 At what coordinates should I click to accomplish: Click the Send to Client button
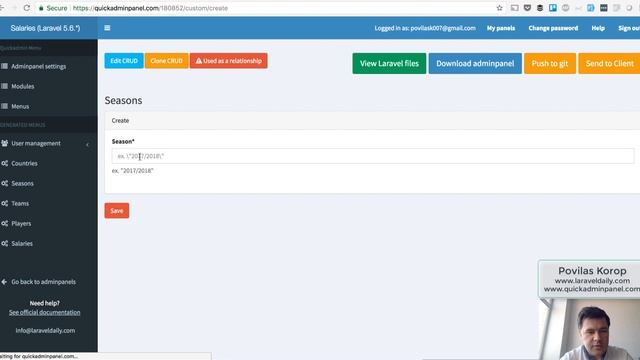tap(609, 63)
